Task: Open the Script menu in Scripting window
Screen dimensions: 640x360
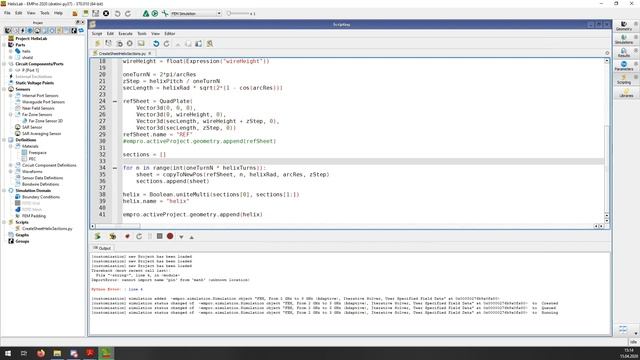Action: (97, 33)
